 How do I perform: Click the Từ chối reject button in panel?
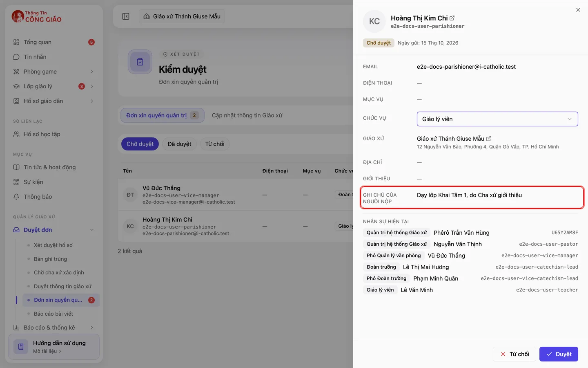click(x=514, y=354)
